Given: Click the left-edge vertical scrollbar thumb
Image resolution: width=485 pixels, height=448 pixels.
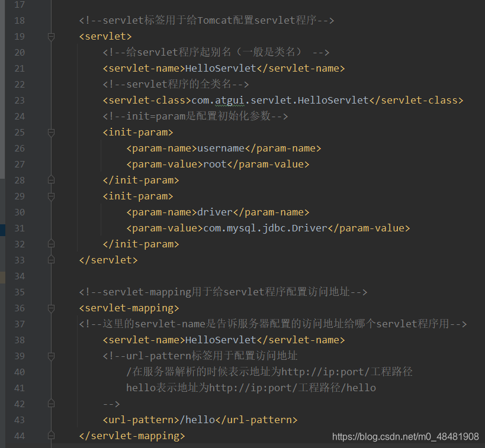Looking at the screenshot, I should [x=2, y=90].
